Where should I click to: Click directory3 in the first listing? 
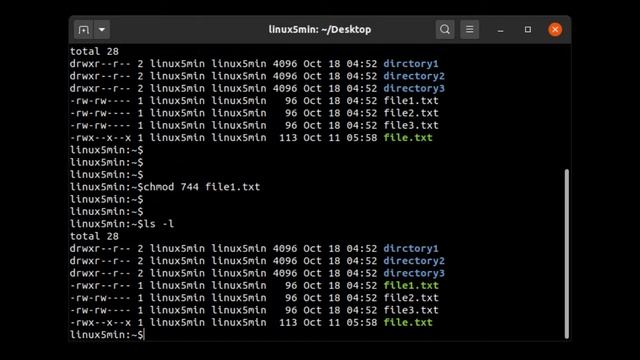click(x=414, y=88)
